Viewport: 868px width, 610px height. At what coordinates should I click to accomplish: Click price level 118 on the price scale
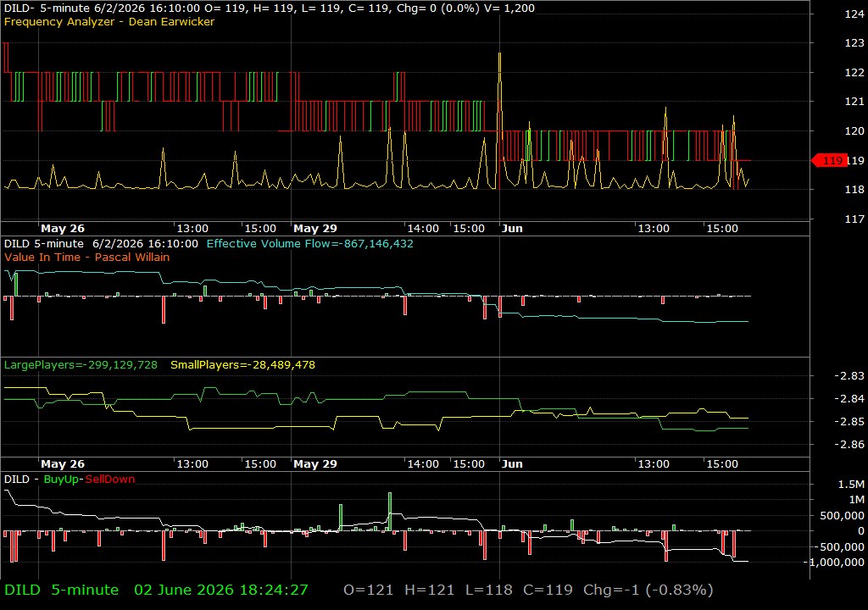click(854, 189)
